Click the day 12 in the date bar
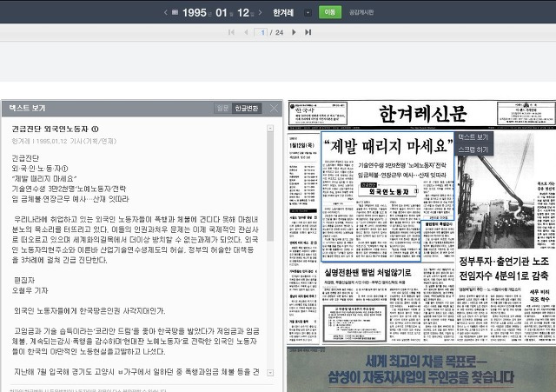This screenshot has width=556, height=392. pos(243,13)
